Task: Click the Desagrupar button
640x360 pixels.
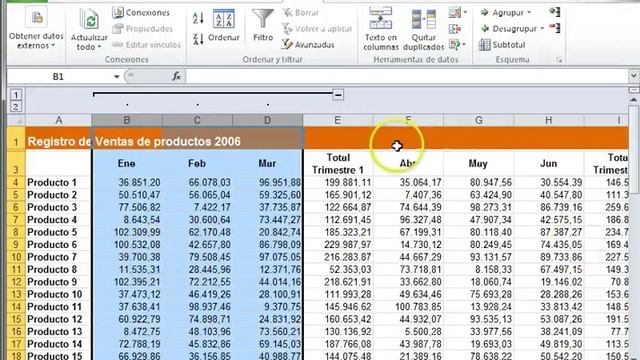Action: point(509,29)
